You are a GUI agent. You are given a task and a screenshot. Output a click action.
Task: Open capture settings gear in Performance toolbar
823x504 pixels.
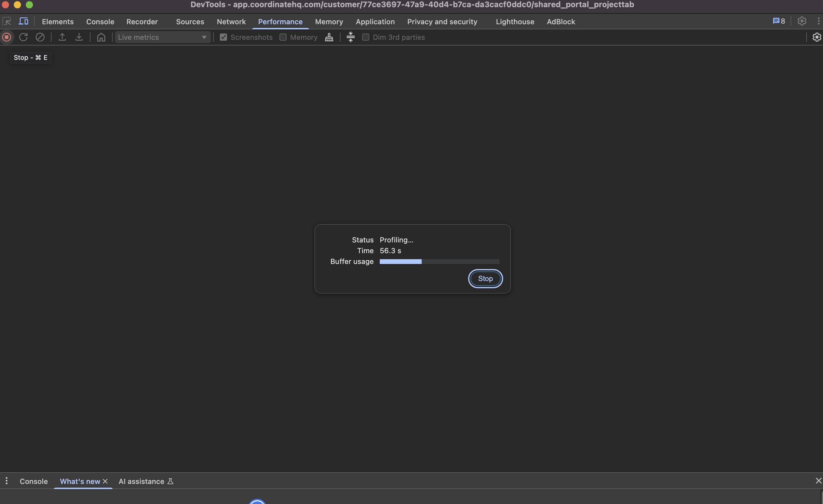point(817,37)
